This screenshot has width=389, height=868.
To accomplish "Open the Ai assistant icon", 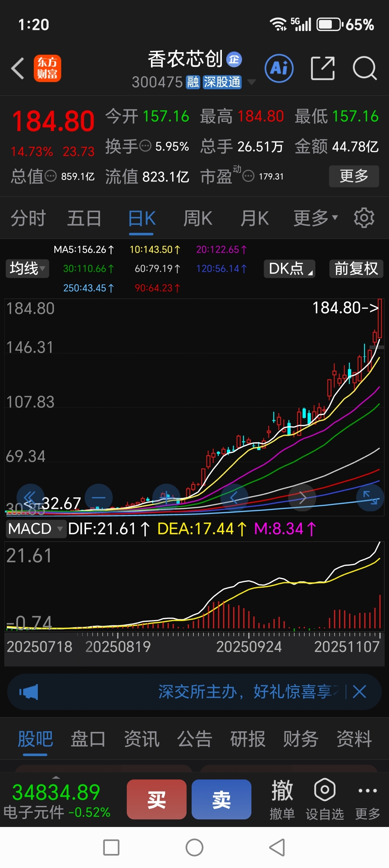I will (279, 68).
